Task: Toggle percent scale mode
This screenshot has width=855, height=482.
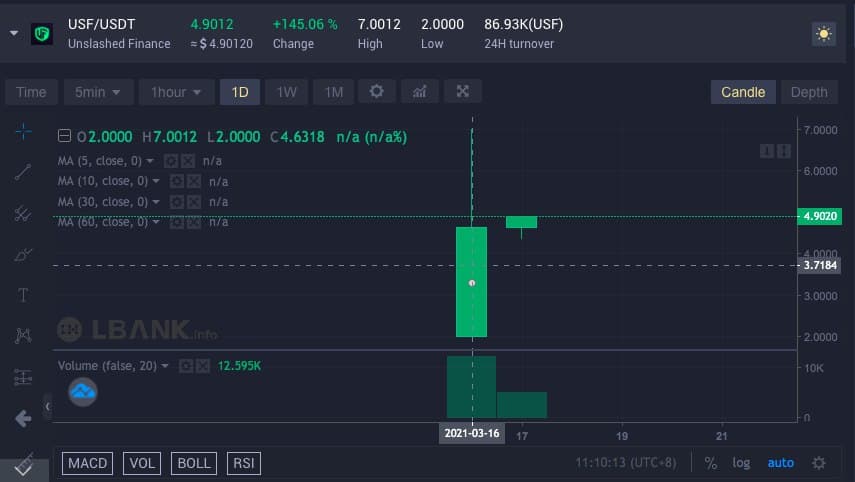Action: click(711, 463)
